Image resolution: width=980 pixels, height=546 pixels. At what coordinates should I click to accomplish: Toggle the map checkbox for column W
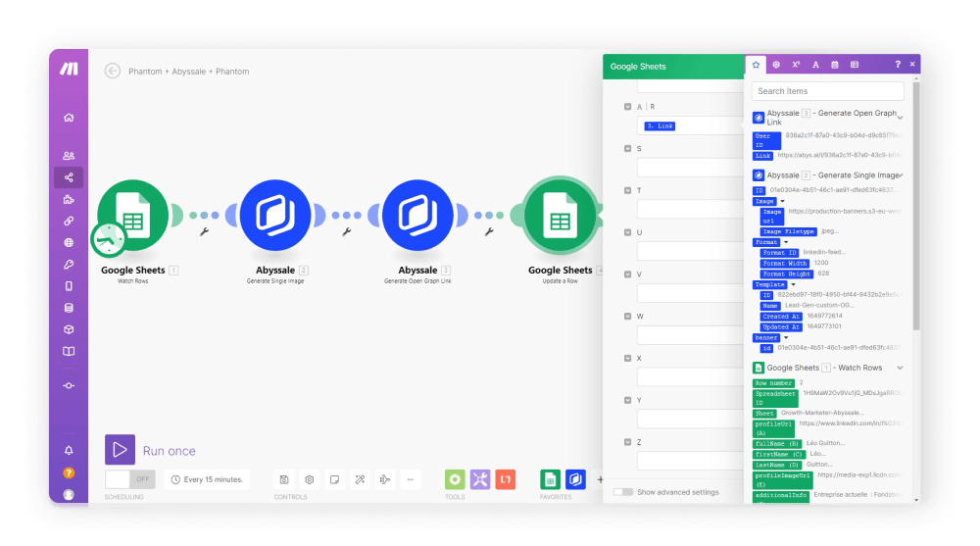tap(627, 317)
